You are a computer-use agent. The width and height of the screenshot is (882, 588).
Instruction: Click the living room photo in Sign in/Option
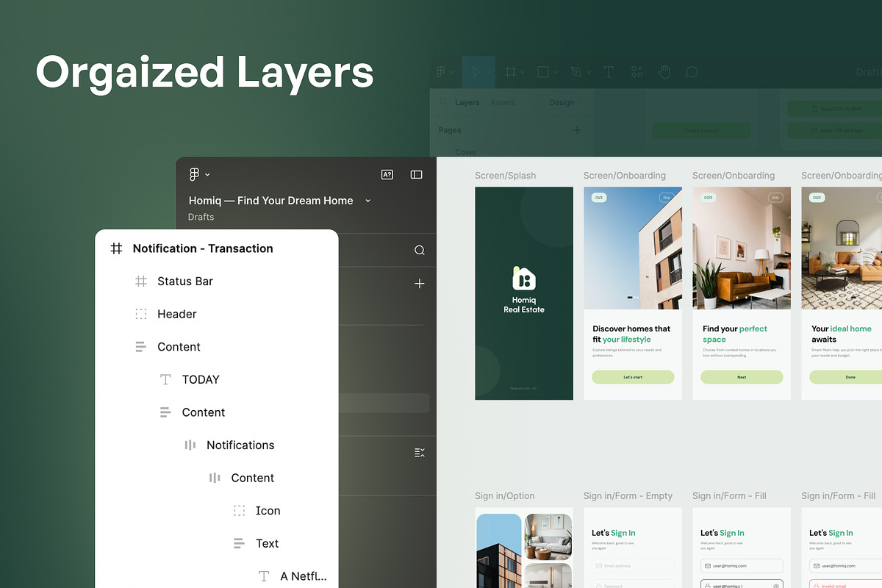click(548, 537)
